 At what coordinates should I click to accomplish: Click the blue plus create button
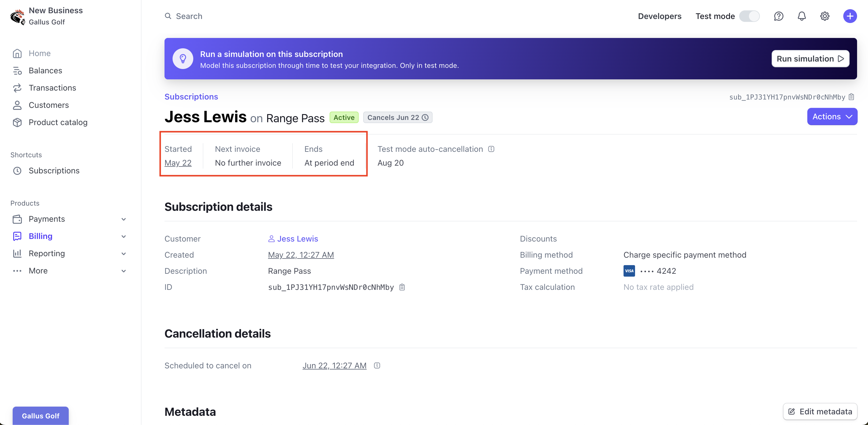850,16
